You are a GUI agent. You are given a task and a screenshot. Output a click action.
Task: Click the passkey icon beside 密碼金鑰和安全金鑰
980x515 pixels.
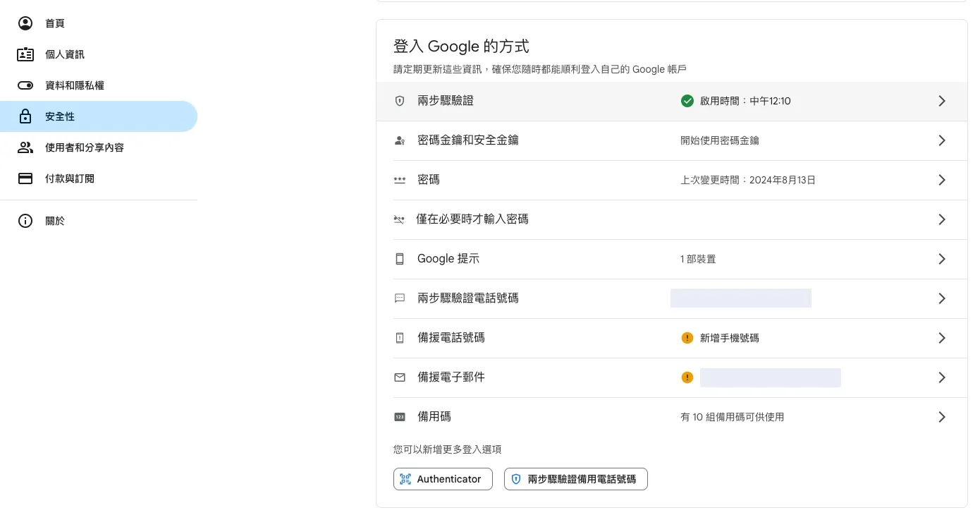[400, 140]
